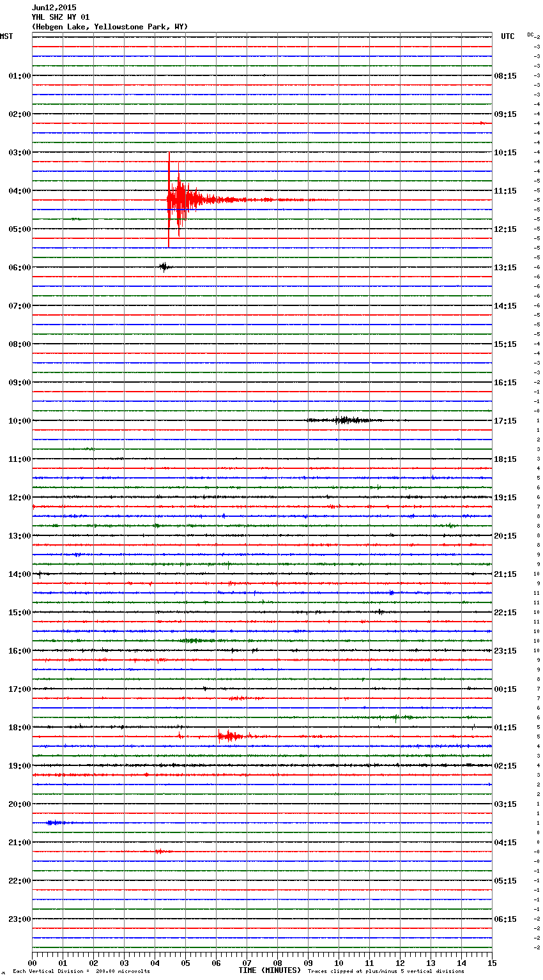Click the small black event burst at 06:00

(164, 267)
